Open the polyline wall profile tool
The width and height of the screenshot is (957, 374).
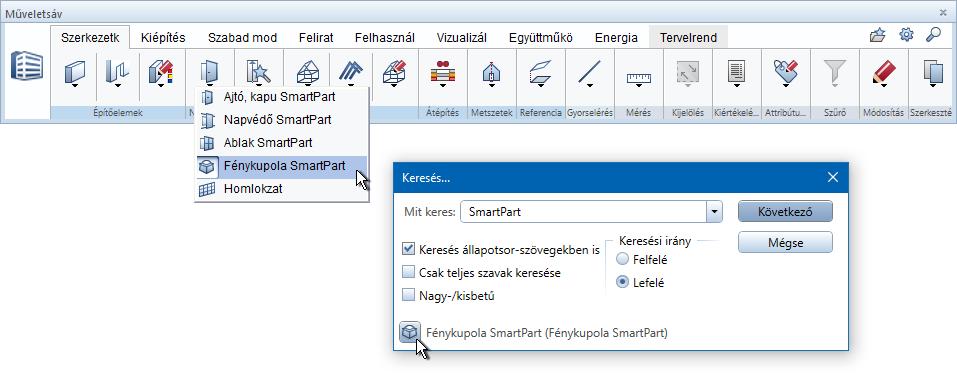coord(117,73)
